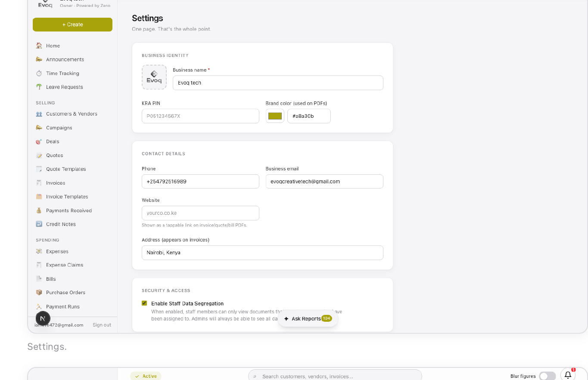This screenshot has width=588, height=380.
Task: Click the Website input field
Action: [x=200, y=213]
